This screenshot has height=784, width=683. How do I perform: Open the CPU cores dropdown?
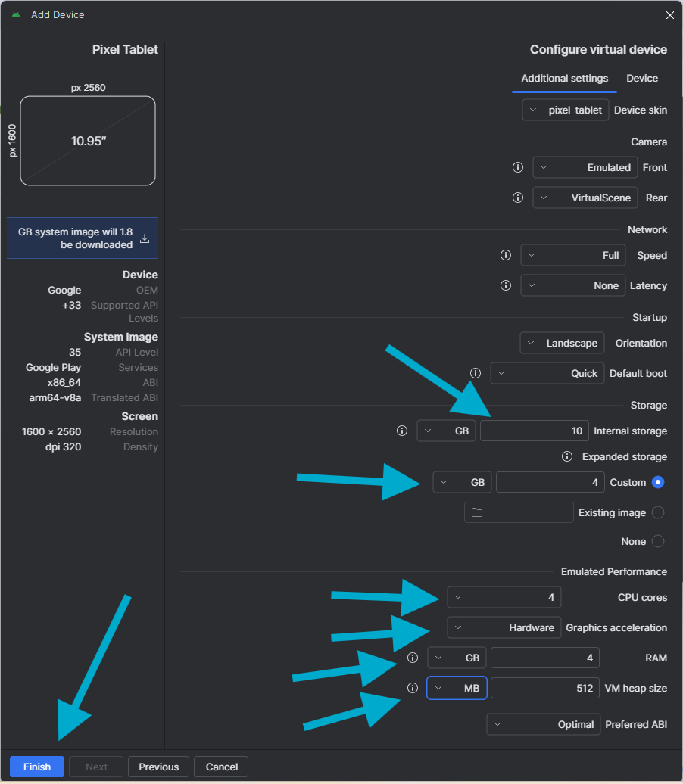pyautogui.click(x=504, y=597)
